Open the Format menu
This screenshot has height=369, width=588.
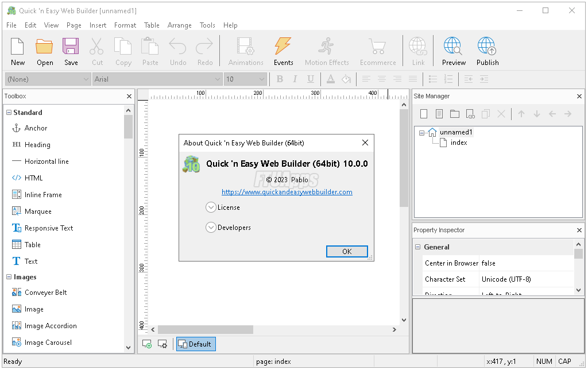[x=125, y=25]
